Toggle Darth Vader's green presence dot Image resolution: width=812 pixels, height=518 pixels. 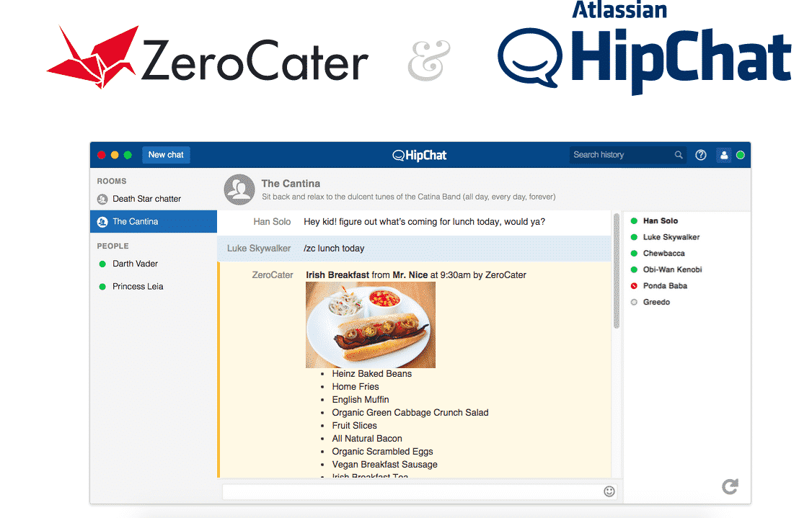coord(103,264)
